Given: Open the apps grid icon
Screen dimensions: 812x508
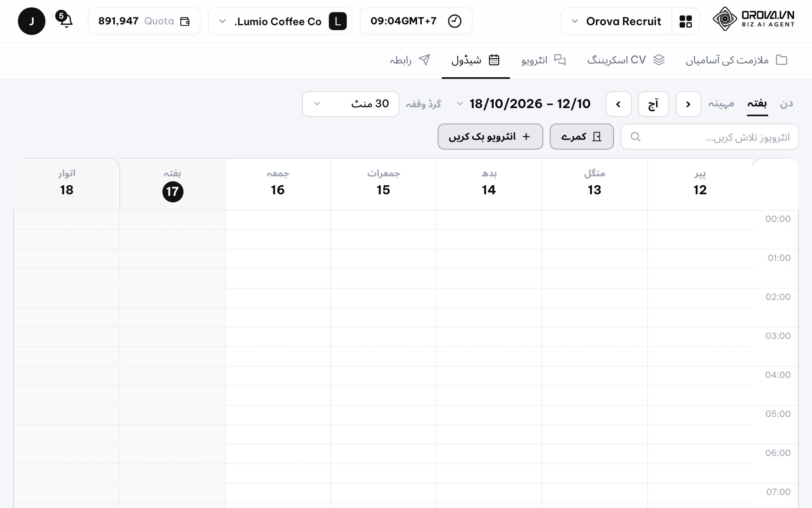Looking at the screenshot, I should pos(685,21).
